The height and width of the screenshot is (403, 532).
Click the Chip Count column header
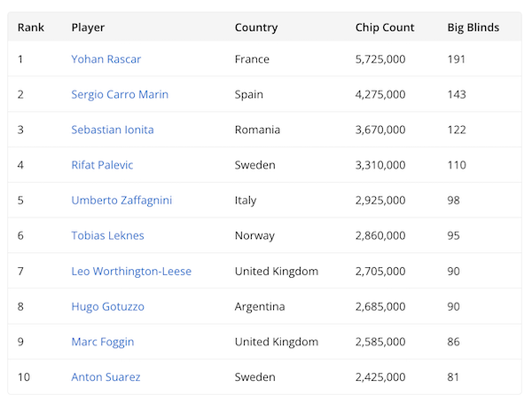(x=385, y=28)
